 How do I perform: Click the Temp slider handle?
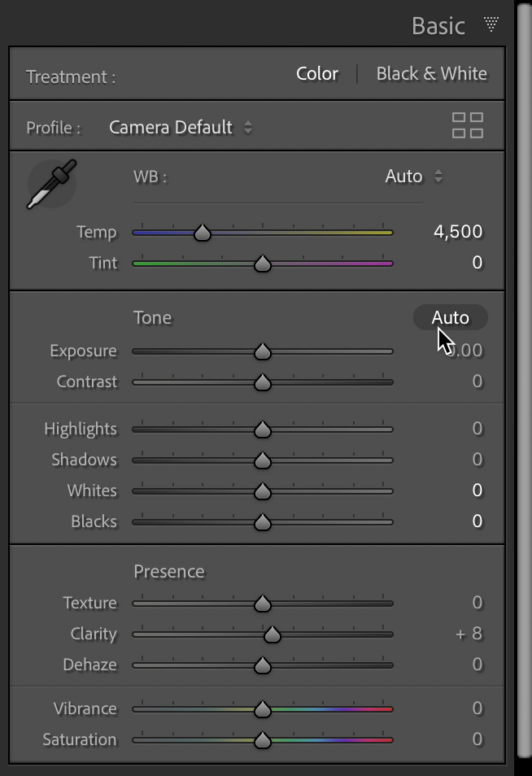[x=203, y=233]
